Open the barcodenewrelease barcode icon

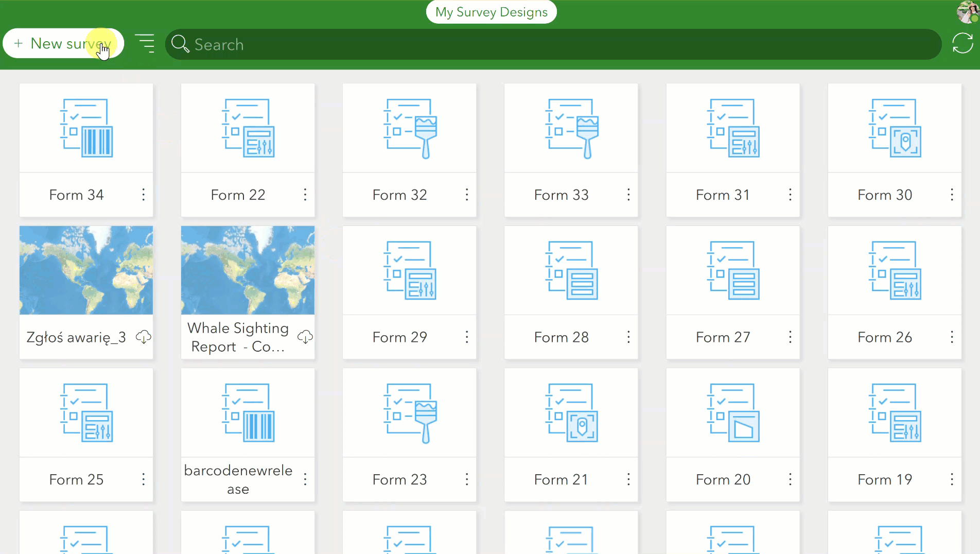[x=248, y=413]
